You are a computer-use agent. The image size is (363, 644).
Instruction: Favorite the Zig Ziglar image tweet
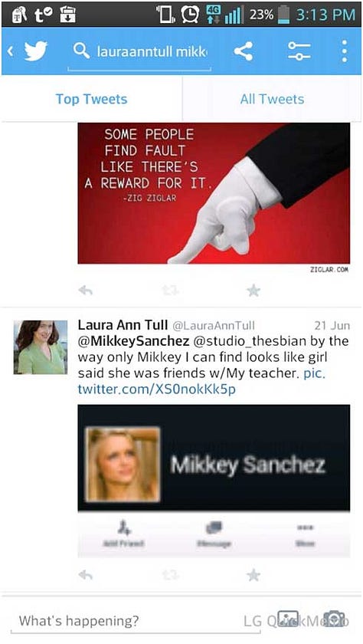(x=253, y=291)
